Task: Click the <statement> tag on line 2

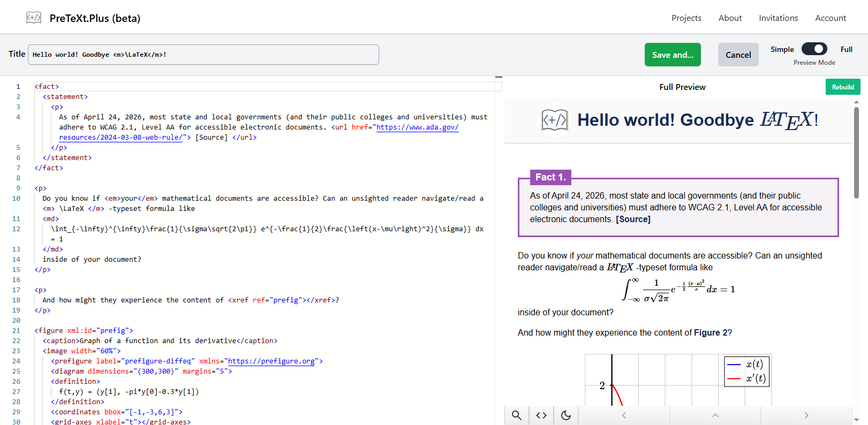Action: (65, 96)
